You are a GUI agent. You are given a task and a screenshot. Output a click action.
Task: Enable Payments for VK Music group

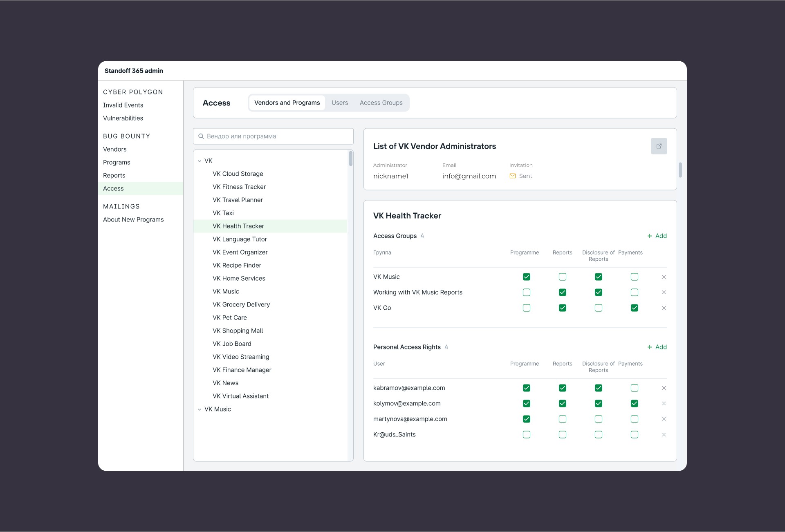coord(635,277)
